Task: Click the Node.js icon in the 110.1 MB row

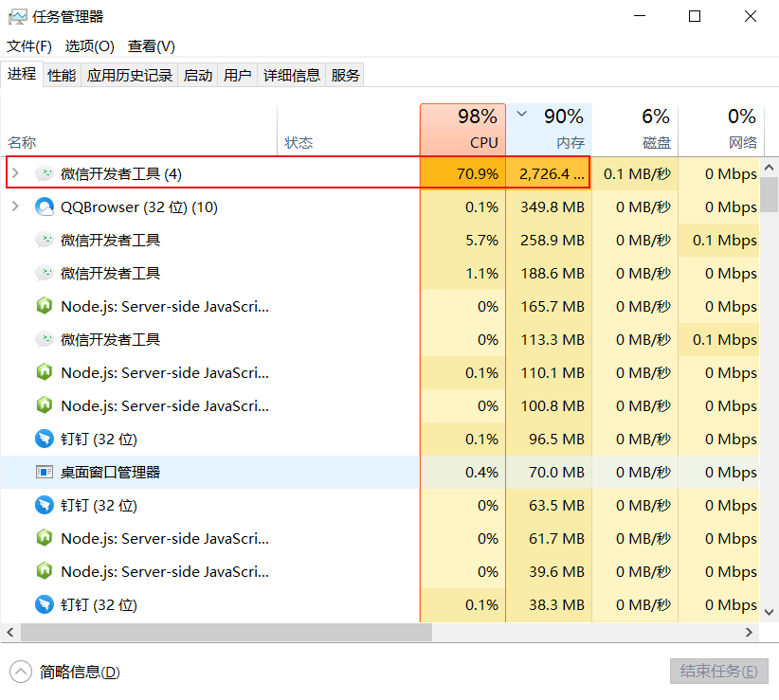Action: pyautogui.click(x=45, y=372)
